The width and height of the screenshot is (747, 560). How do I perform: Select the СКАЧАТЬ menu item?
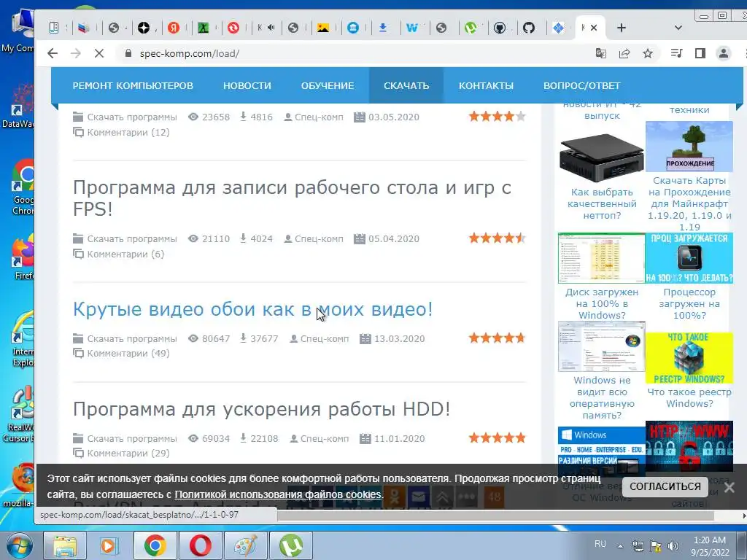pos(406,86)
